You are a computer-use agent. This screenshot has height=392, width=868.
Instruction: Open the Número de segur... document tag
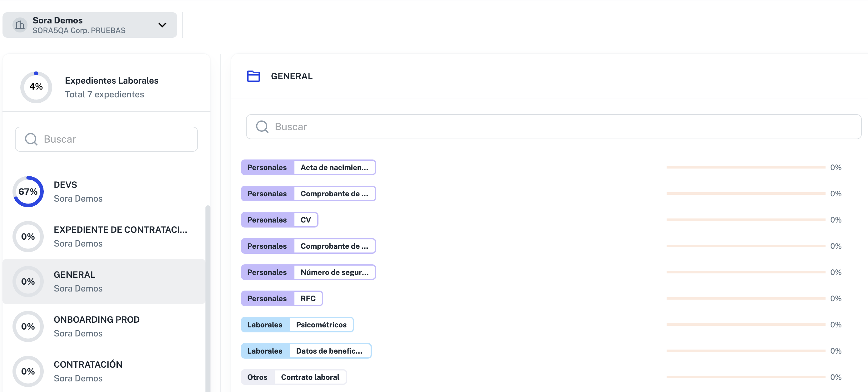click(x=308, y=272)
